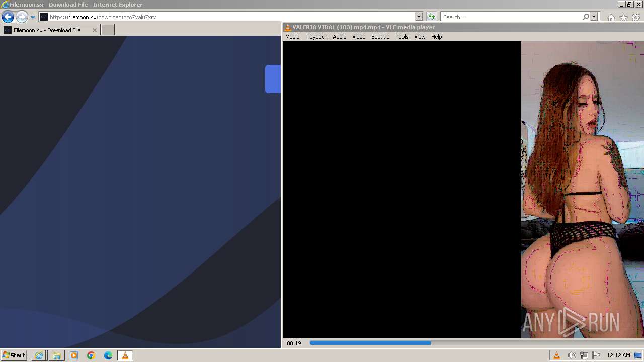Open the VLC Media menu

(x=292, y=37)
